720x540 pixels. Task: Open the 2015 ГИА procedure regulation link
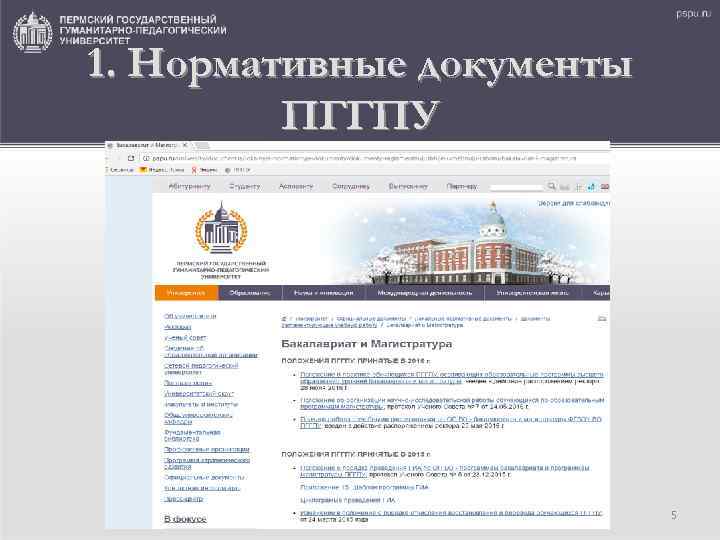444,471
